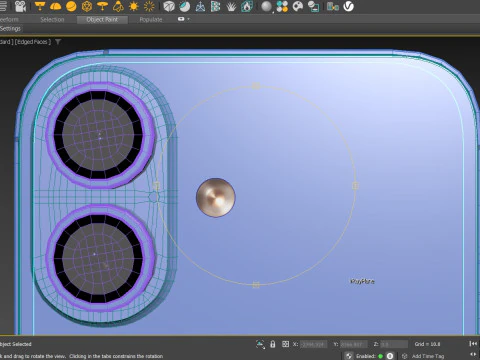The width and height of the screenshot is (480, 360).
Task: Open ribbon display options dropdown arrow
Action: tap(189, 19)
